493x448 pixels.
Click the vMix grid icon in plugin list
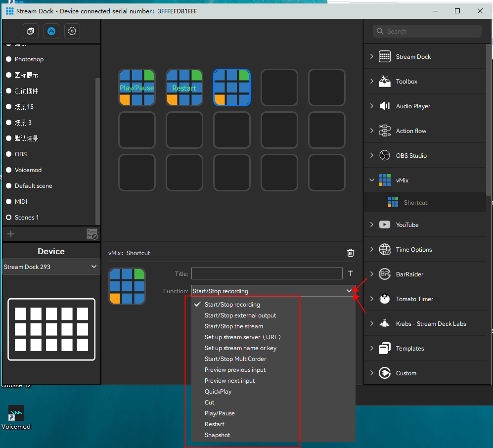[x=385, y=180]
